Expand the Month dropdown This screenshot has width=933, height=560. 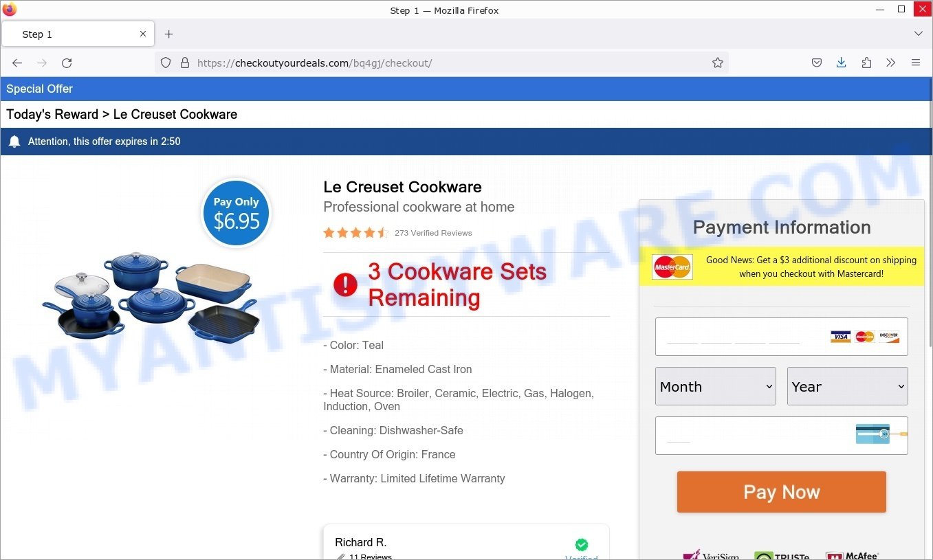(x=716, y=386)
